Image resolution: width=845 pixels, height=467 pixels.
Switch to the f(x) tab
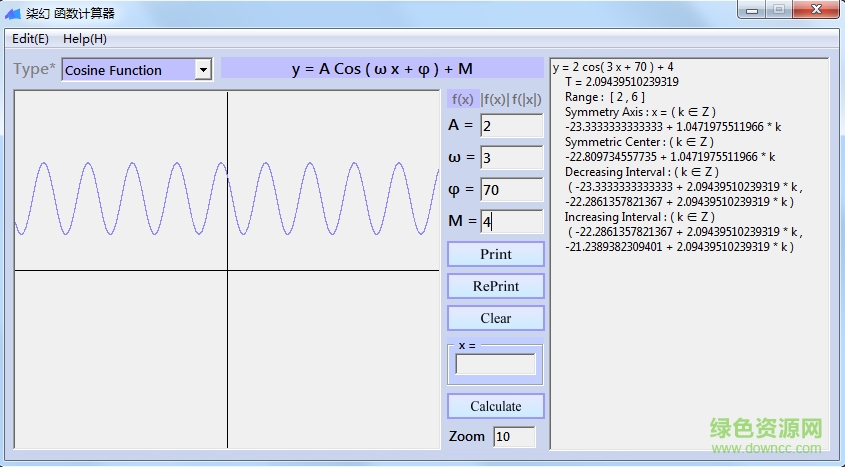(463, 99)
